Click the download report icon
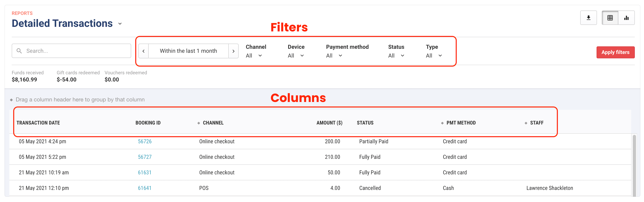644x202 pixels. click(x=588, y=18)
